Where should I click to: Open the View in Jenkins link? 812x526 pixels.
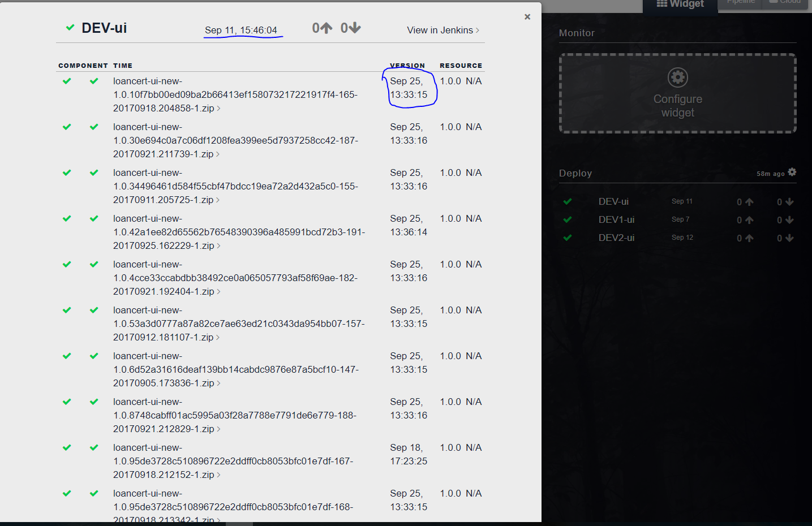click(x=440, y=30)
